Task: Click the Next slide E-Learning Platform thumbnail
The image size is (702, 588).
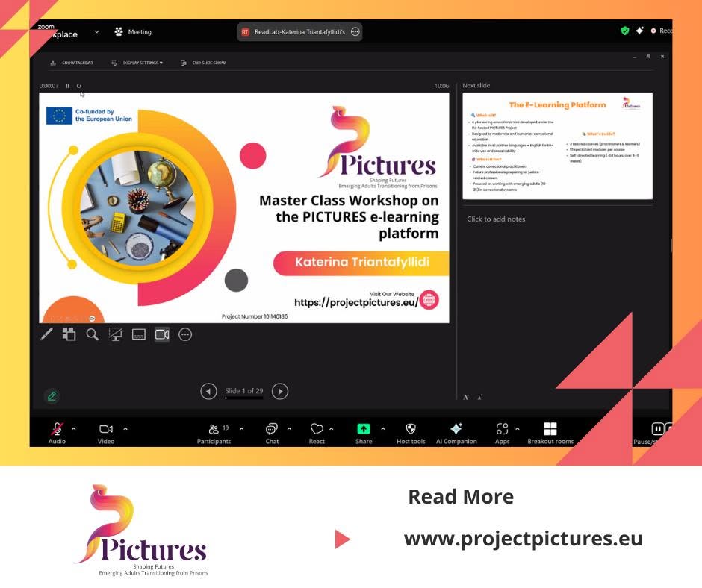Action: click(557, 146)
